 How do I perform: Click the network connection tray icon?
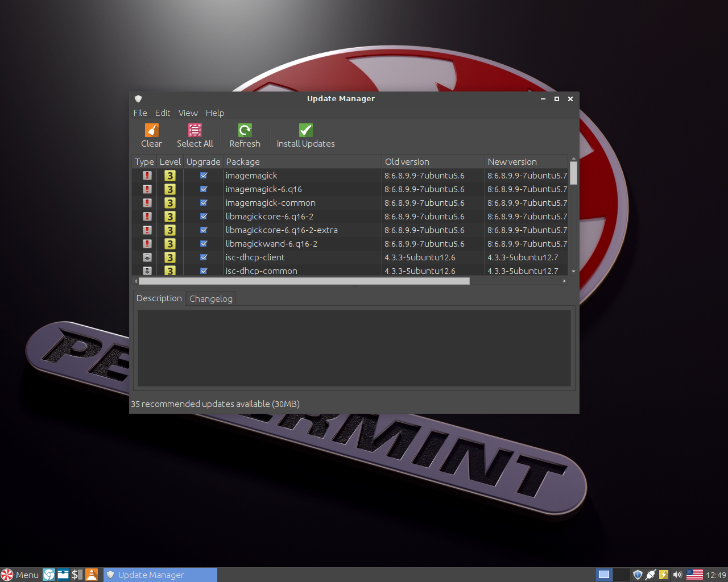pyautogui.click(x=651, y=575)
